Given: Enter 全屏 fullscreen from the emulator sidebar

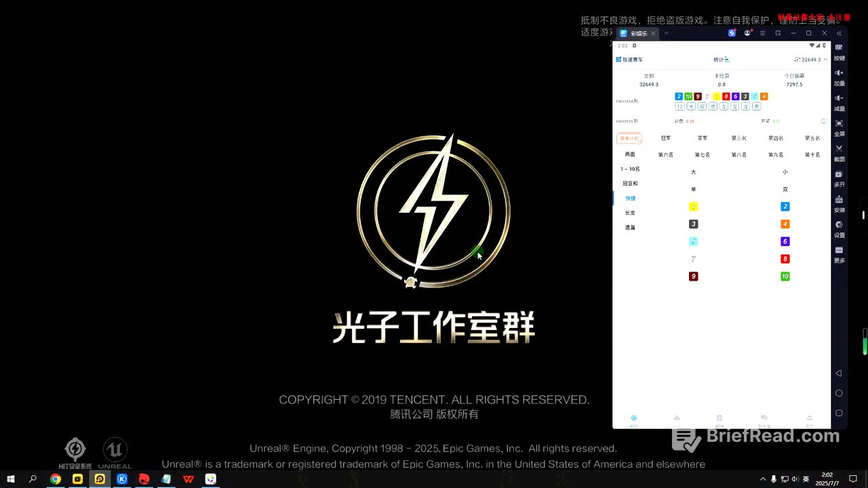Looking at the screenshot, I should pos(839,127).
